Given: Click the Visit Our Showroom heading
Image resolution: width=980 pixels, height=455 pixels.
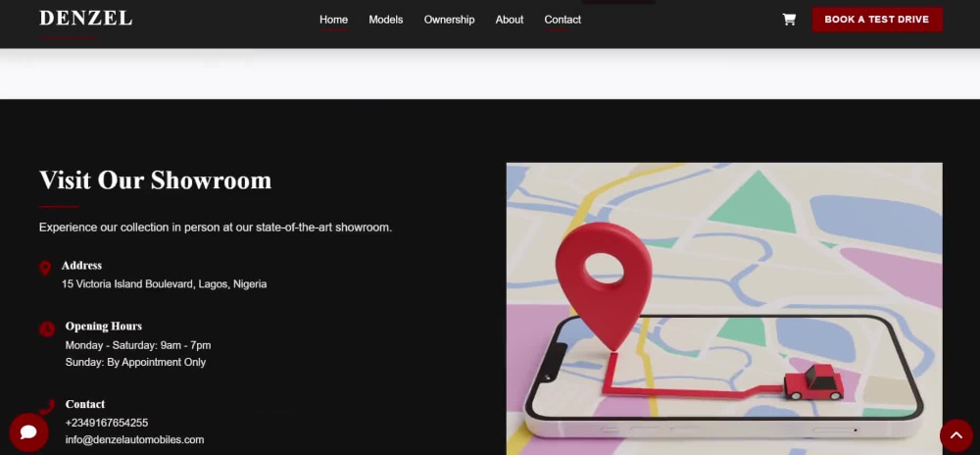Looking at the screenshot, I should tap(156, 180).
